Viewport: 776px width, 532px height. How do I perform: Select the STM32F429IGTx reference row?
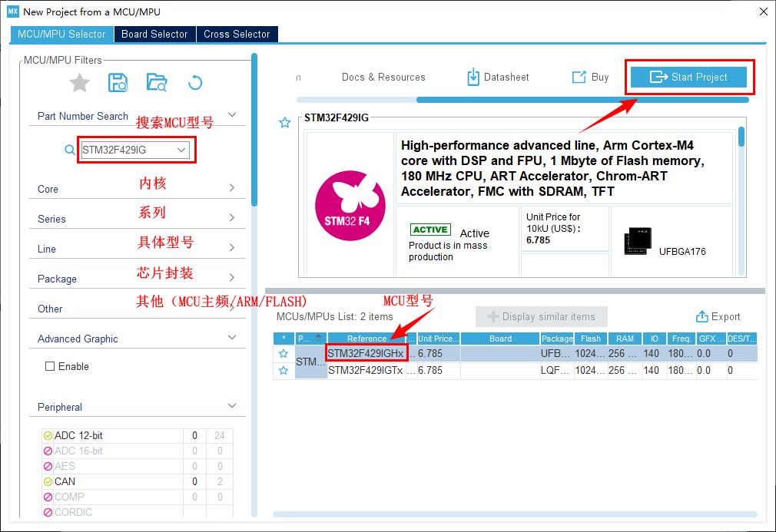point(366,371)
